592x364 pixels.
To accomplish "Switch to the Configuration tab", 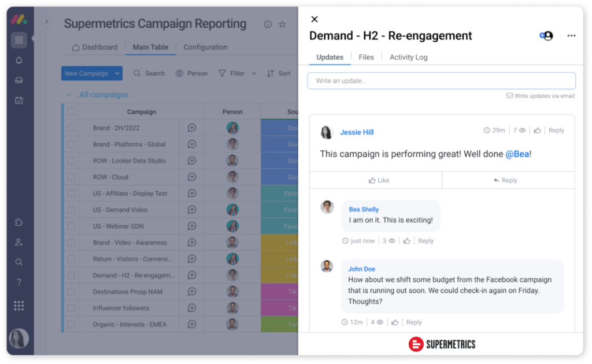I will point(205,47).
